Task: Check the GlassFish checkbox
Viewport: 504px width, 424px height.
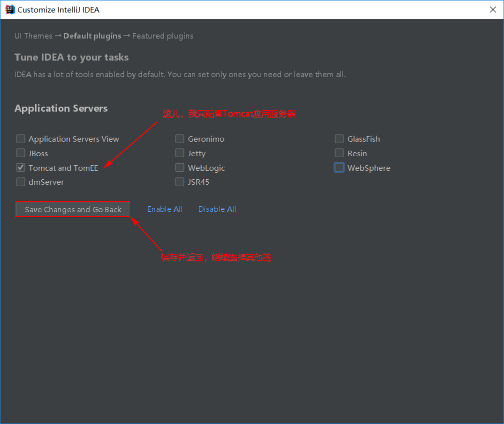Action: pyautogui.click(x=339, y=139)
